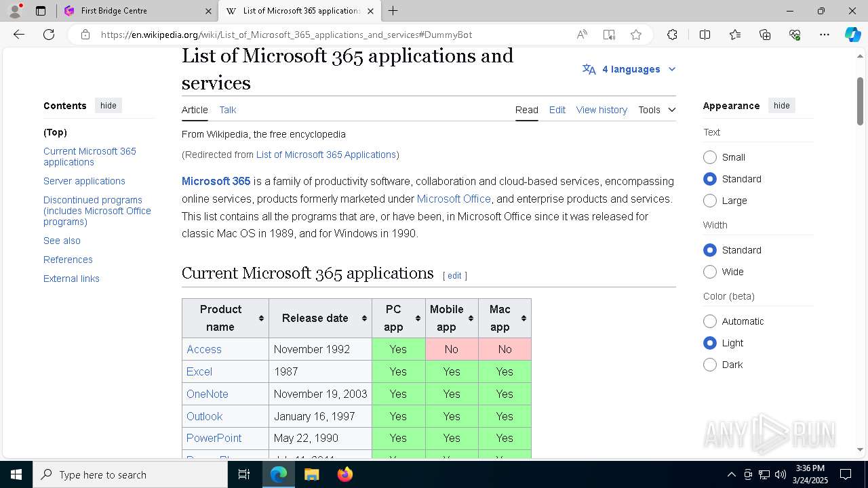Click the browser Back arrow

click(x=19, y=35)
